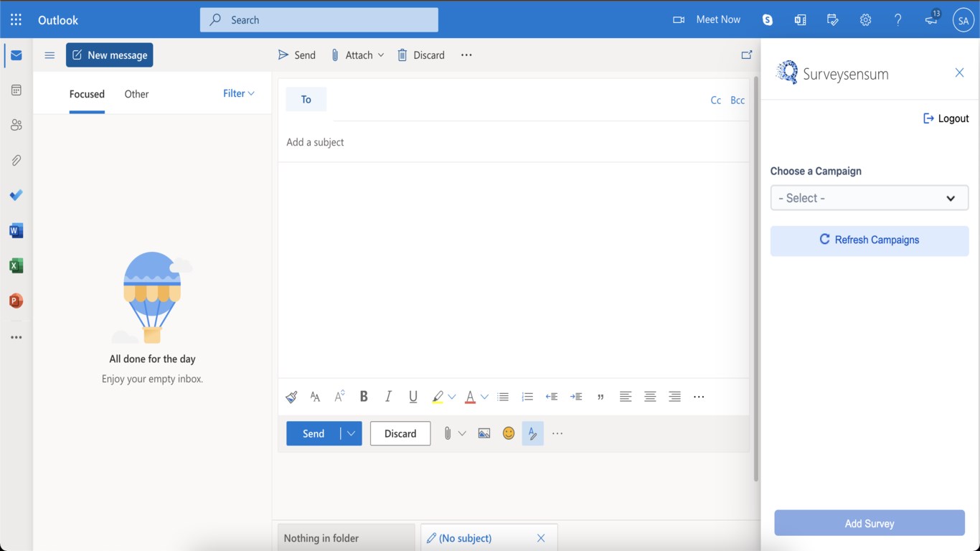This screenshot has height=551, width=980.
Task: Show more formatting options ellipsis
Action: 699,397
